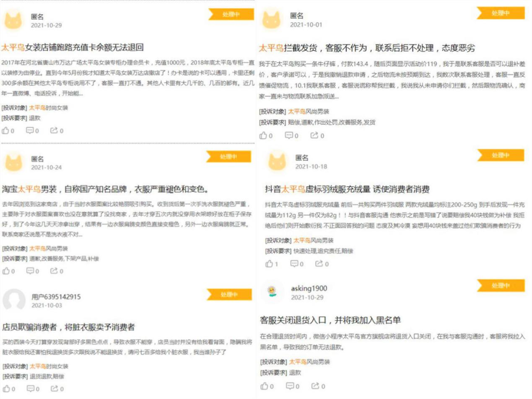Click 太平鸟风尚男装 target under 客服关闭退货入口 complaint
532x399 pixels.
[x=309, y=362]
